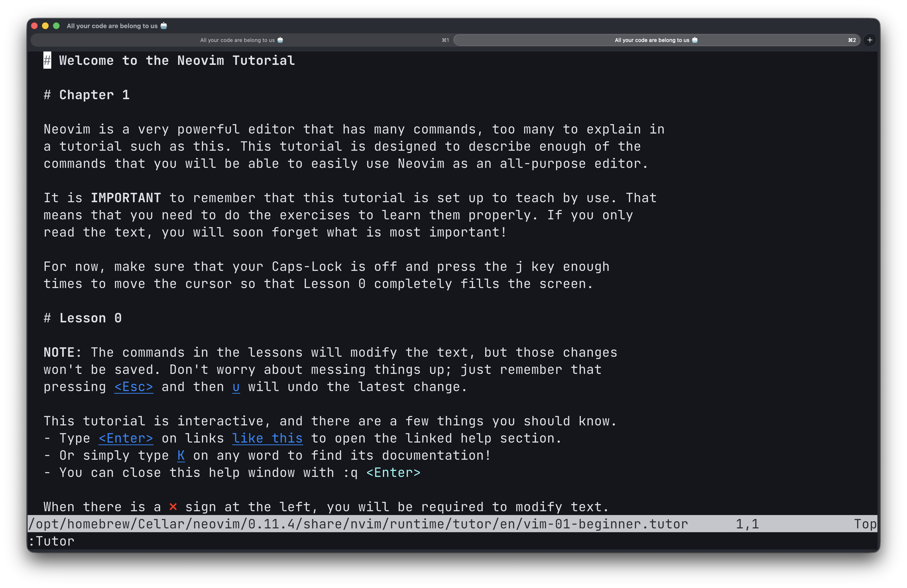
Task: Click the 'Lesson 0' heading
Action: 90,318
